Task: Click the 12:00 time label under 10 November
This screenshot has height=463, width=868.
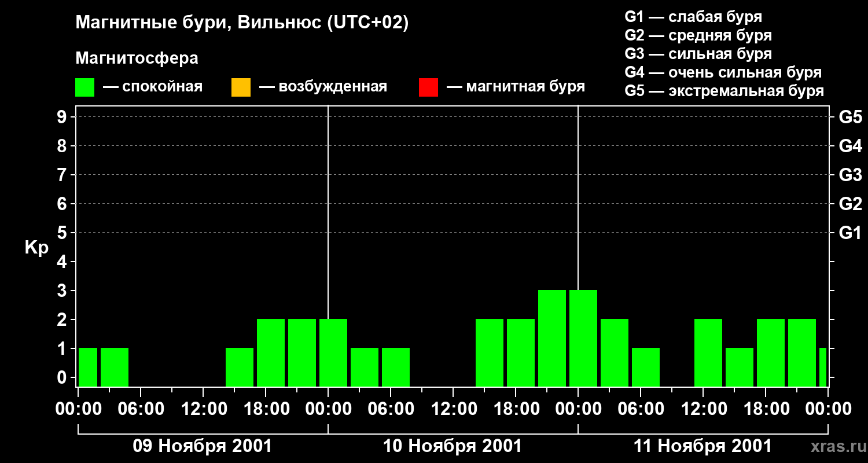Action: pos(453,409)
